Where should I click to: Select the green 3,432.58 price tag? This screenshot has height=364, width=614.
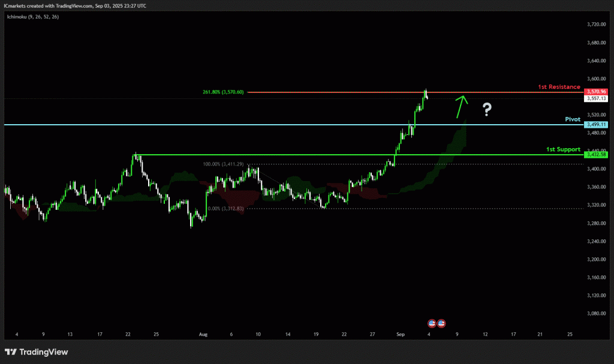(596, 155)
